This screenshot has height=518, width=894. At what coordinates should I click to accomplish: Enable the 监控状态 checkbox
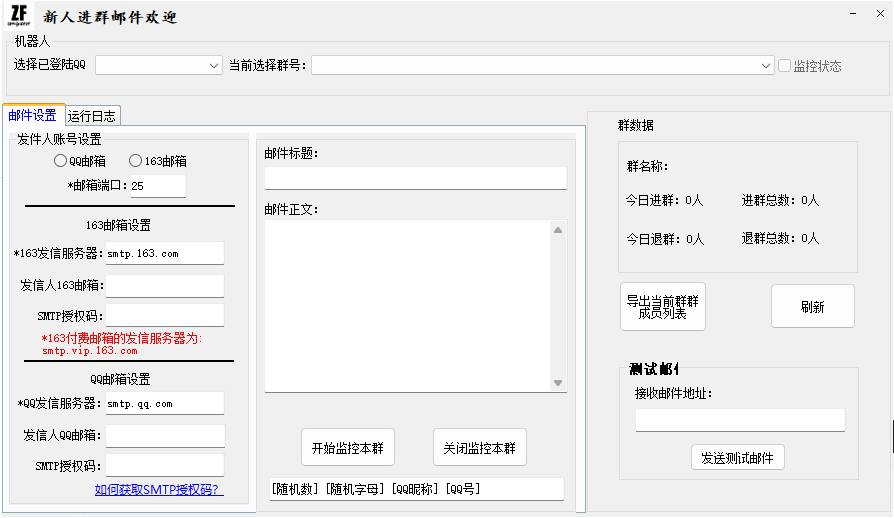785,66
